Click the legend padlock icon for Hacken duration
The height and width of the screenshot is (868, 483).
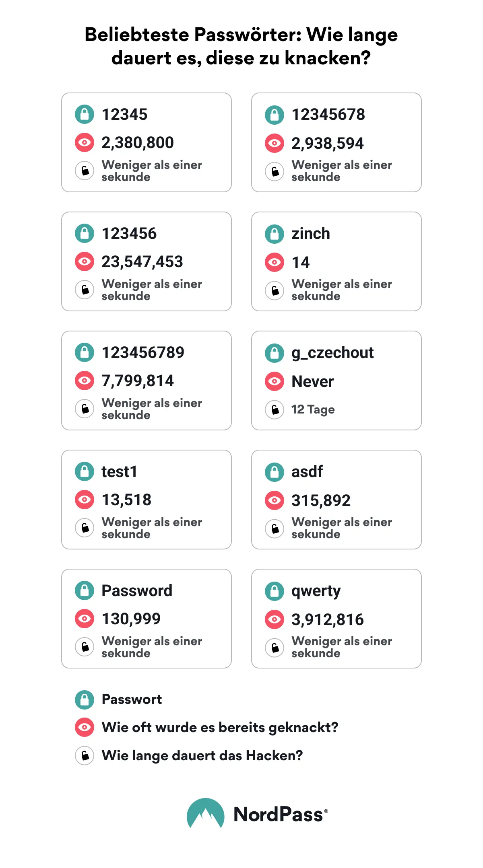(85, 755)
